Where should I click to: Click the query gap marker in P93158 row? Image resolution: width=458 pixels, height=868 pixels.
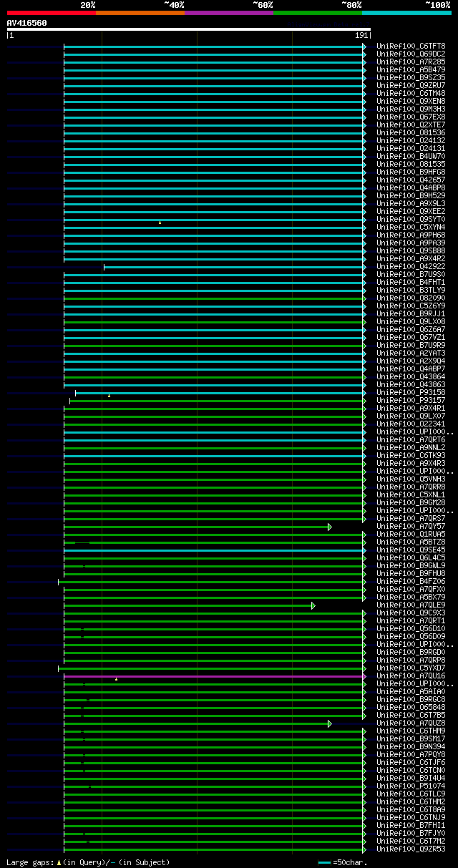click(x=109, y=396)
